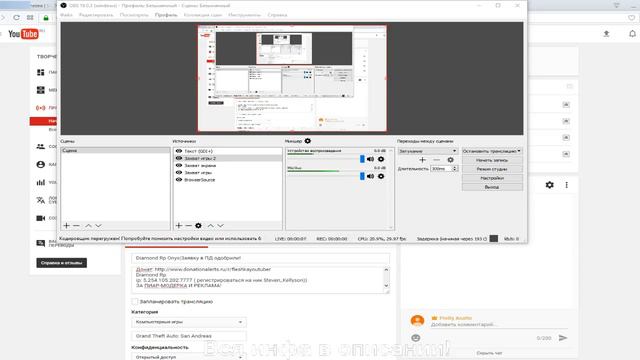Viewport: 640px width, 360px height.
Task: Open Профиль menu in OBS
Action: 166,15
